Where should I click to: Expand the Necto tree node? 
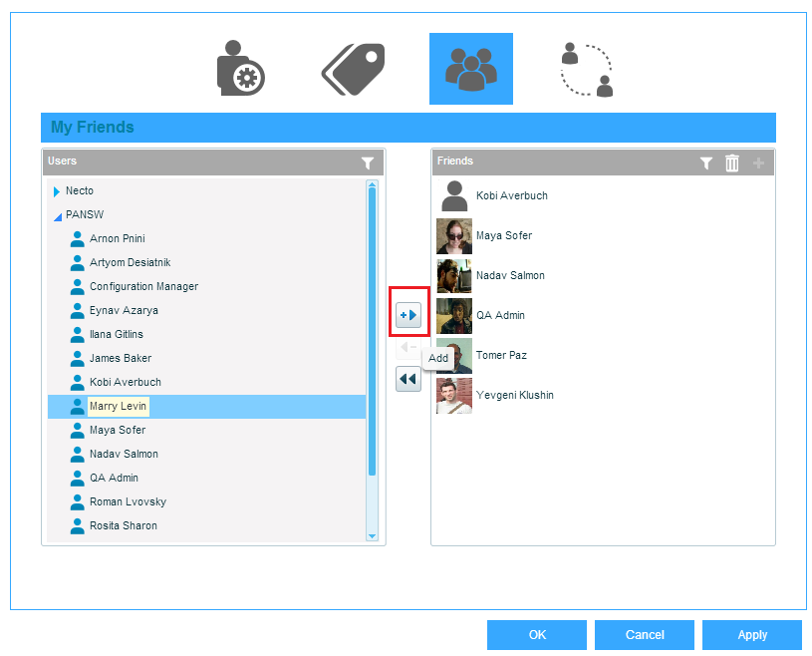57,191
